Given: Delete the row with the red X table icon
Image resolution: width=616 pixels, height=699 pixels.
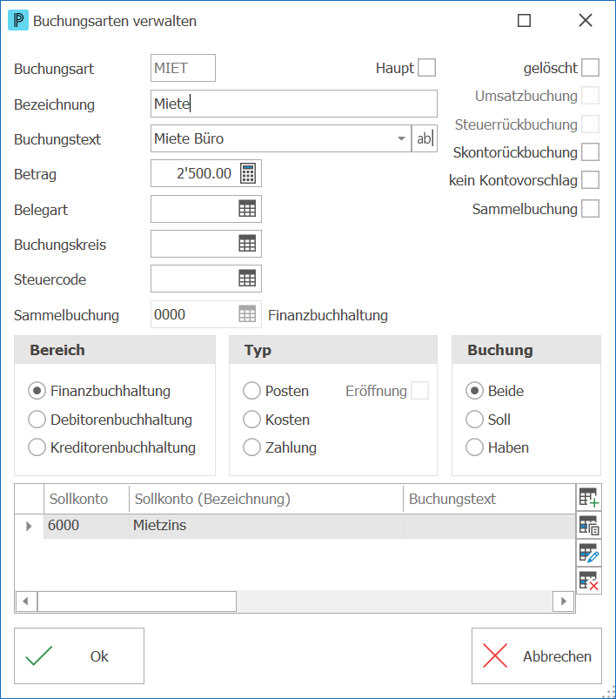Looking at the screenshot, I should pos(589,581).
